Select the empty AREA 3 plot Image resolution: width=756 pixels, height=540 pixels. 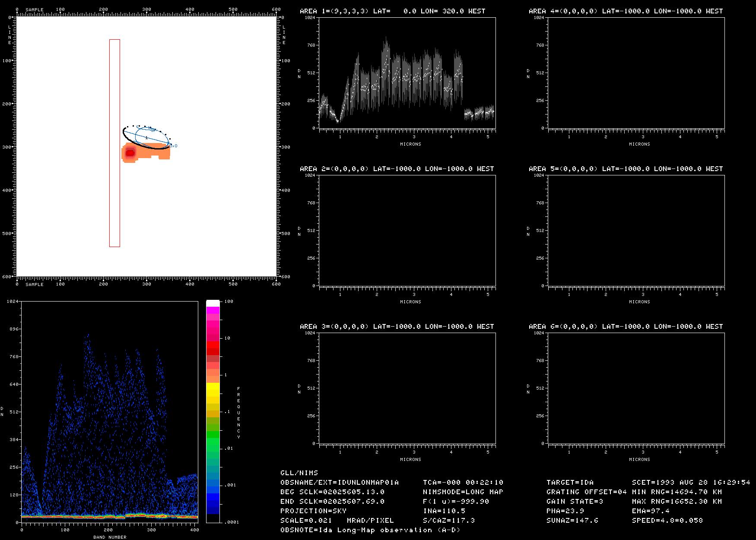[407, 388]
